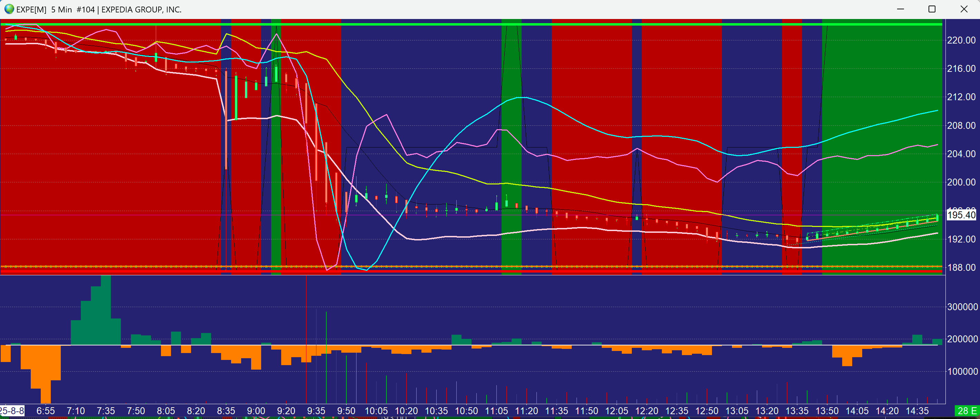Screen dimensions: 980x419
Task: Click the 100000 volume axis label
Action: [962, 371]
